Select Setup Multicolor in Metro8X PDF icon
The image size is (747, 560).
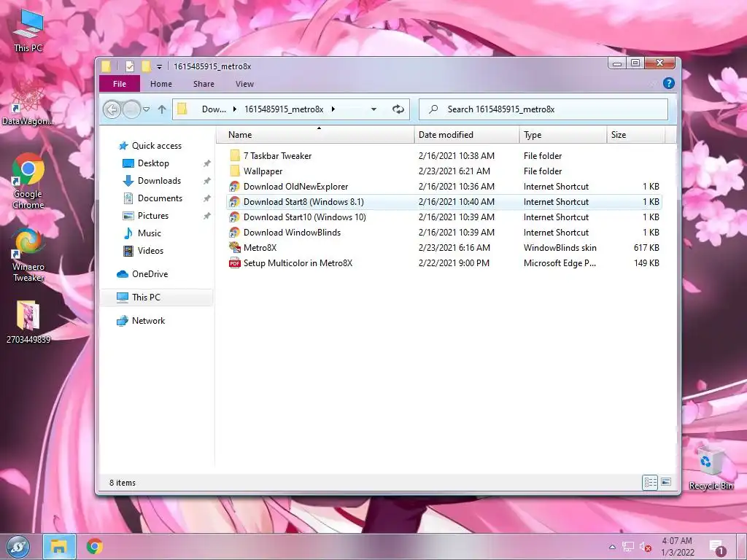234,262
